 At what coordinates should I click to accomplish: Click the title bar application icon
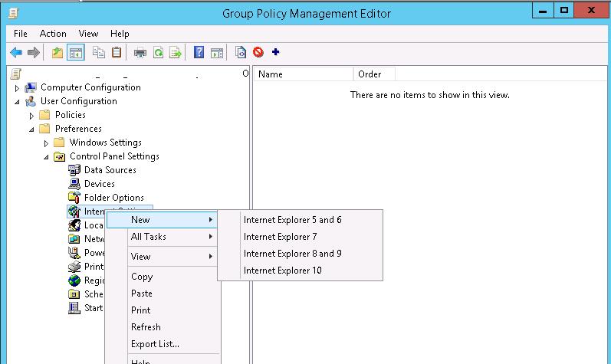pos(13,14)
